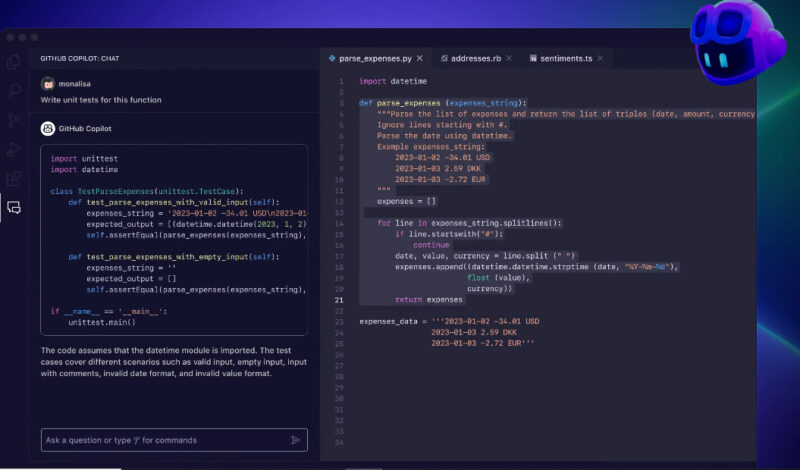The width and height of the screenshot is (800, 470).
Task: Click the GITHUB COPILOT: CHAT panel title
Action: pos(80,58)
